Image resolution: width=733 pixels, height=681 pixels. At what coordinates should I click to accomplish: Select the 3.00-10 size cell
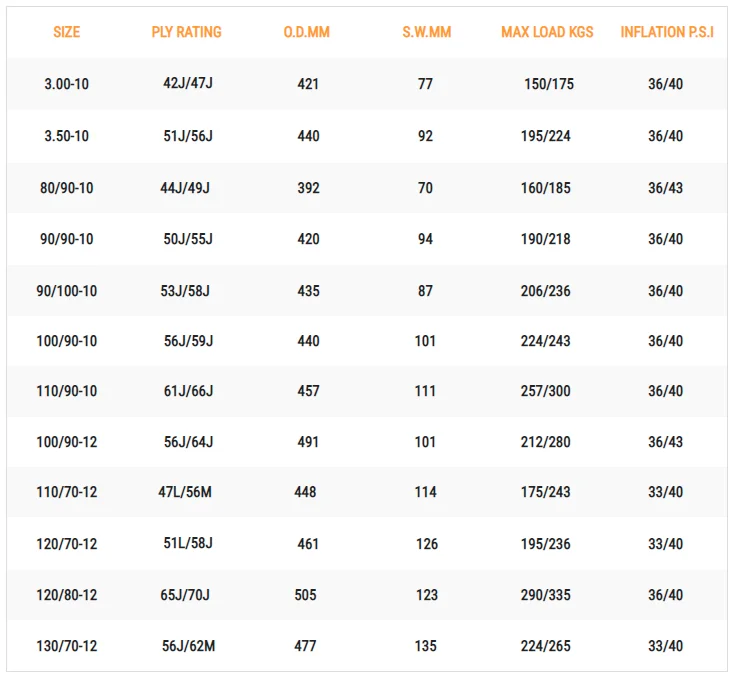66,84
